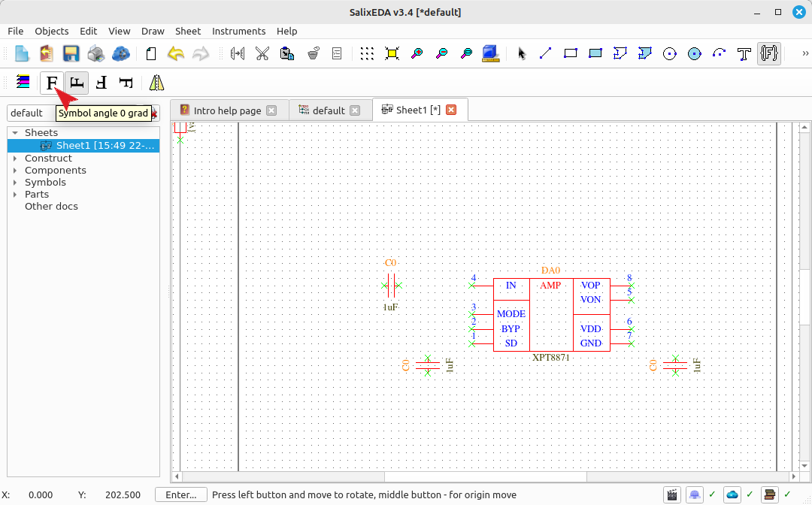Click the blue cloud status button

point(732,494)
